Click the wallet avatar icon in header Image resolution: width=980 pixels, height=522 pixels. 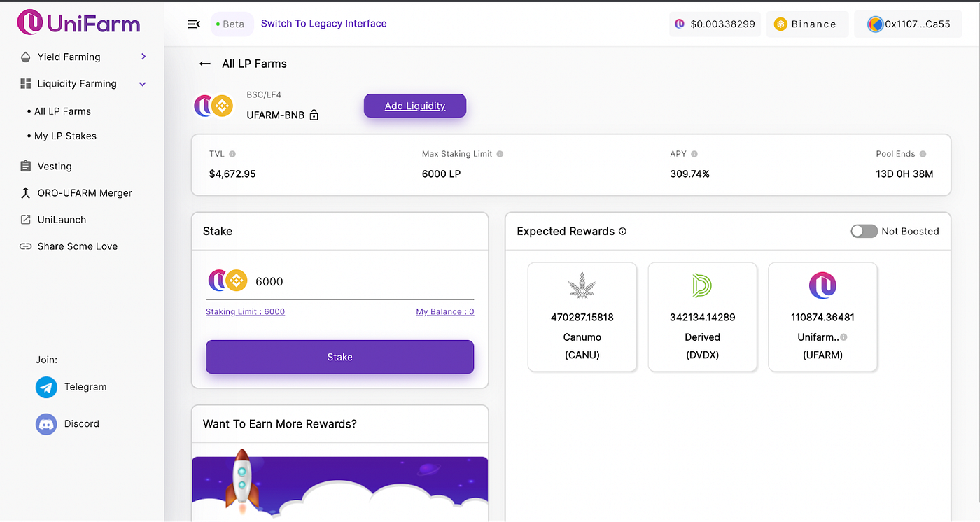pyautogui.click(x=876, y=24)
